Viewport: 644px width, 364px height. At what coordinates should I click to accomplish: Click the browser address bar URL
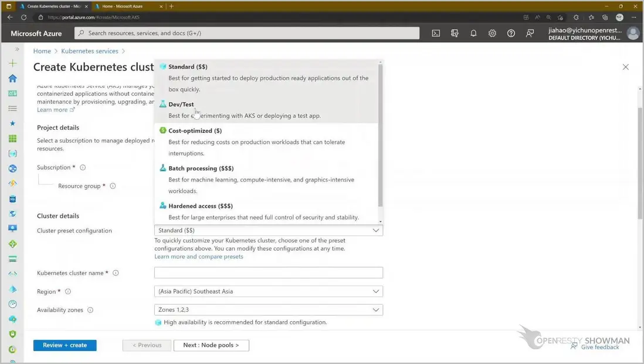[x=94, y=17]
